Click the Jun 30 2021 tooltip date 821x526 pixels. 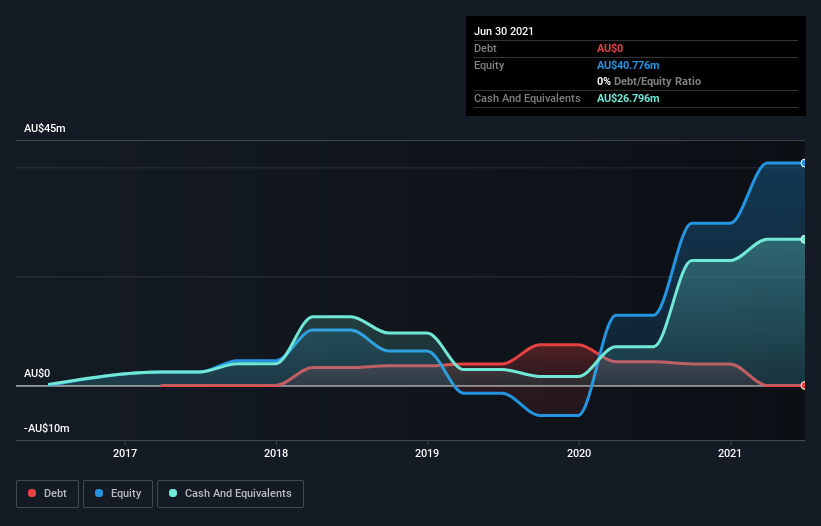click(504, 31)
